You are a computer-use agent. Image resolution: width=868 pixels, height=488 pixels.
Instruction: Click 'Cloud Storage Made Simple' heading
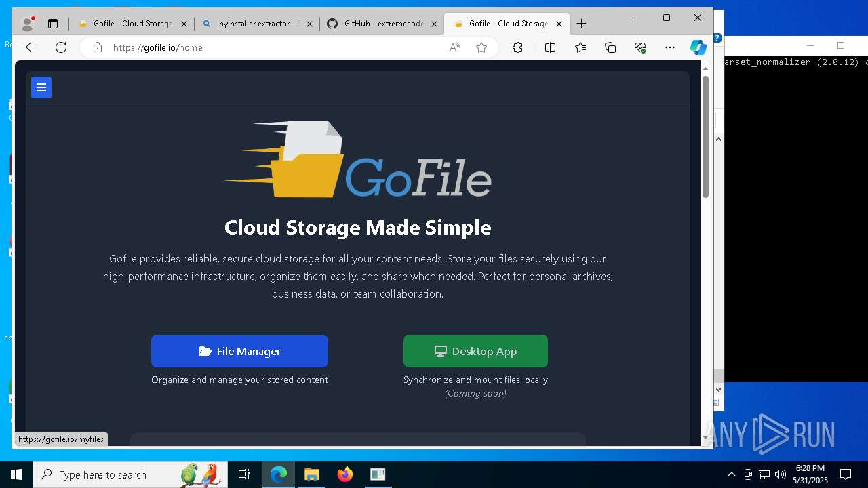point(358,227)
